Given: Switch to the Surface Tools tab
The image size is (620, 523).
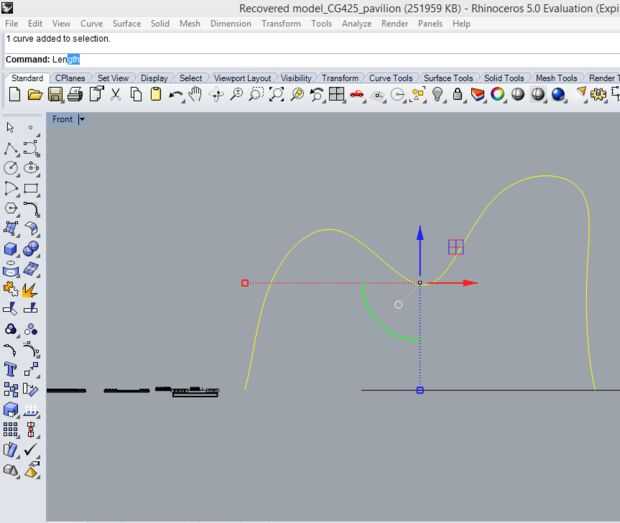Looking at the screenshot, I should click(448, 78).
